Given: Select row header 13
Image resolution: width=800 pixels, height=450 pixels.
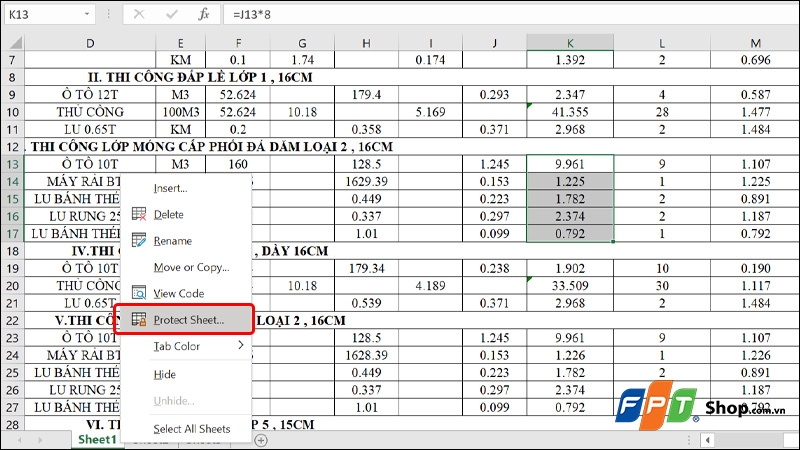Looking at the screenshot, I should (x=12, y=164).
